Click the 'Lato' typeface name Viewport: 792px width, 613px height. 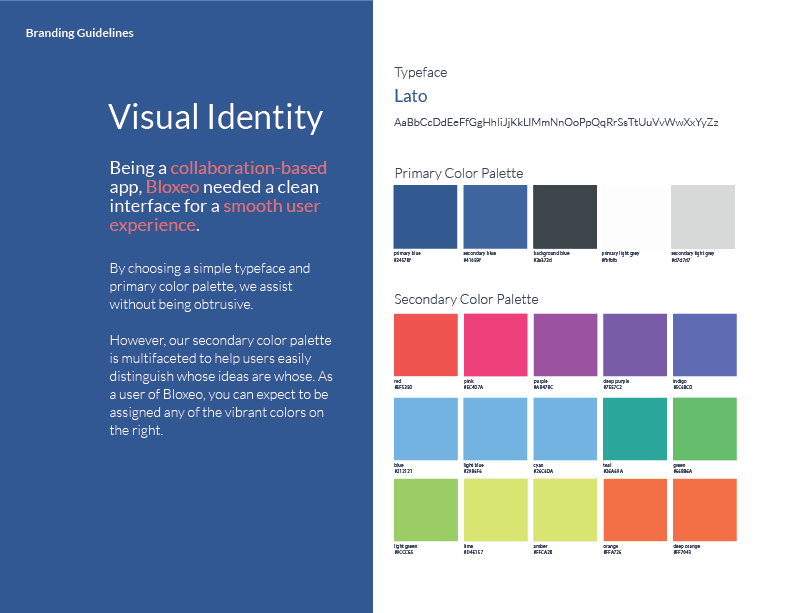[x=411, y=96]
